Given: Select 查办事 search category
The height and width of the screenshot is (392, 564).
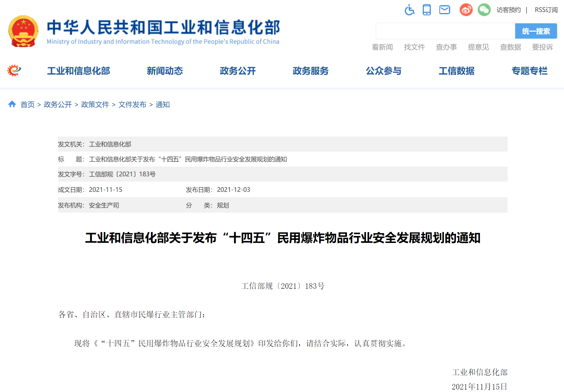Looking at the screenshot, I should 446,47.
